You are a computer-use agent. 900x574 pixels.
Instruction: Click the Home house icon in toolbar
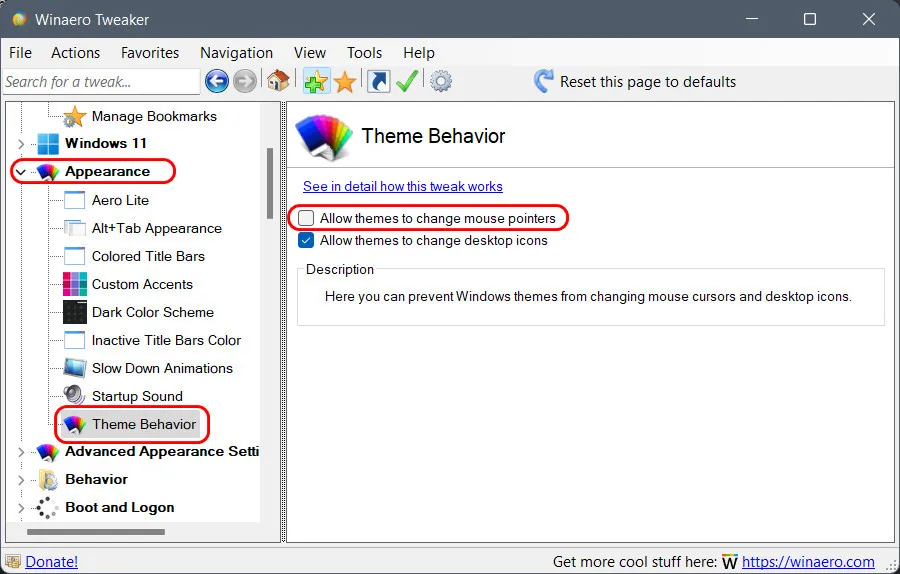click(x=278, y=82)
